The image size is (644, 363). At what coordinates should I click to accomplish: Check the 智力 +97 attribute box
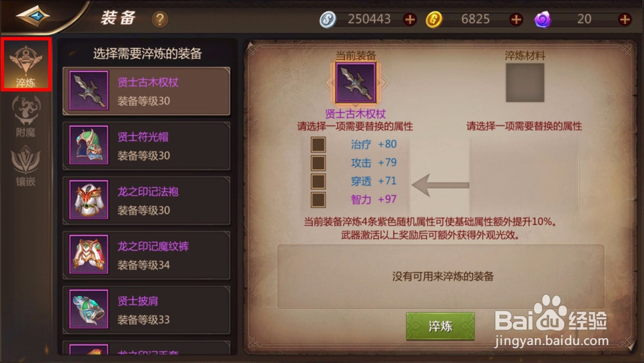(x=318, y=200)
